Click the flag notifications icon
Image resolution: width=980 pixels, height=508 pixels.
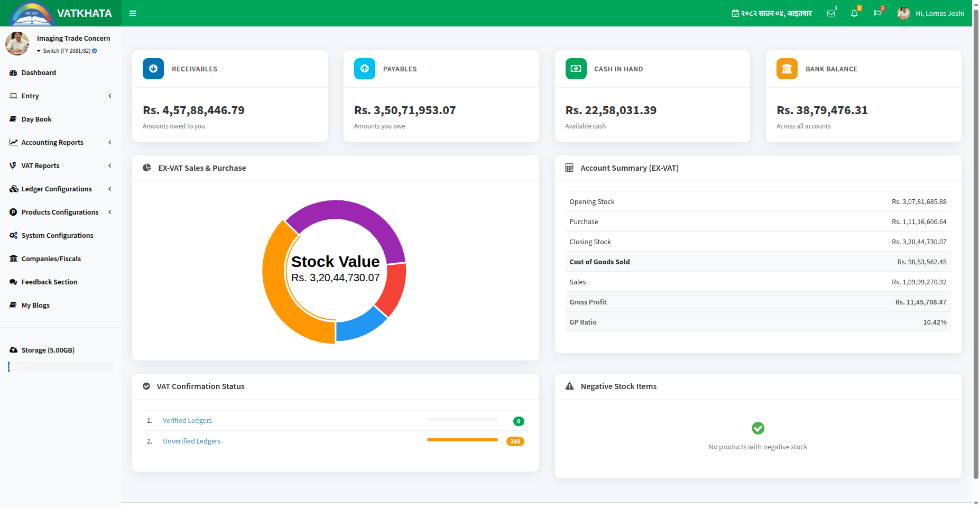coord(878,13)
